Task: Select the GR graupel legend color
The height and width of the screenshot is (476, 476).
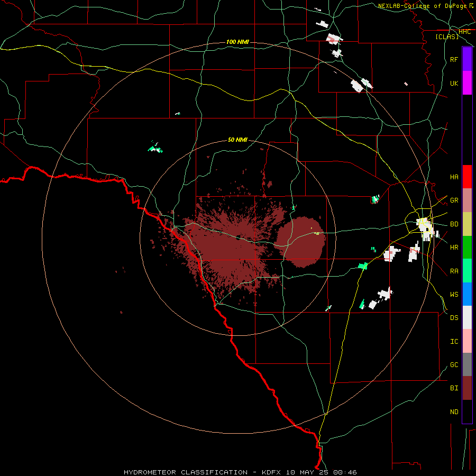Action: 467,200
